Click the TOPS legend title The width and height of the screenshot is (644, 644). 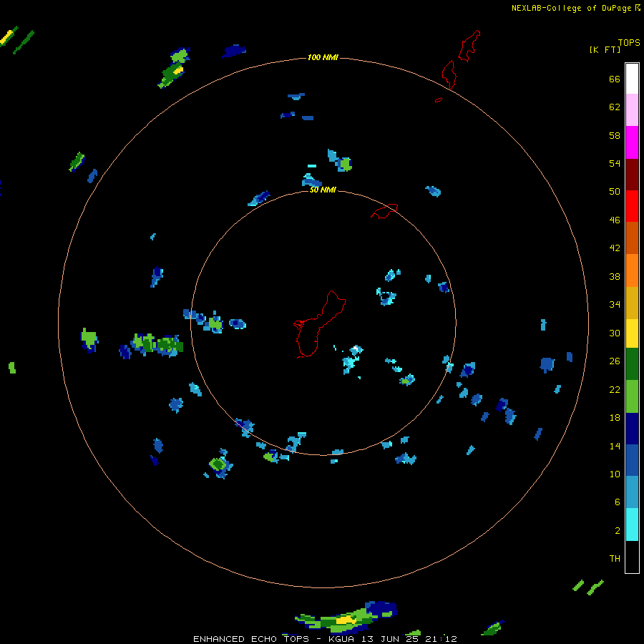(x=629, y=42)
